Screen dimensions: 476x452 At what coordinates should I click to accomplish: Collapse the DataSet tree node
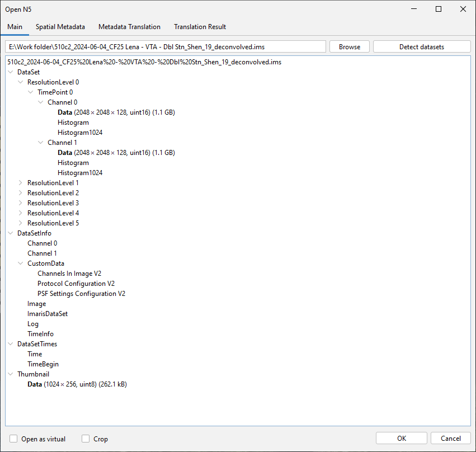[10, 72]
